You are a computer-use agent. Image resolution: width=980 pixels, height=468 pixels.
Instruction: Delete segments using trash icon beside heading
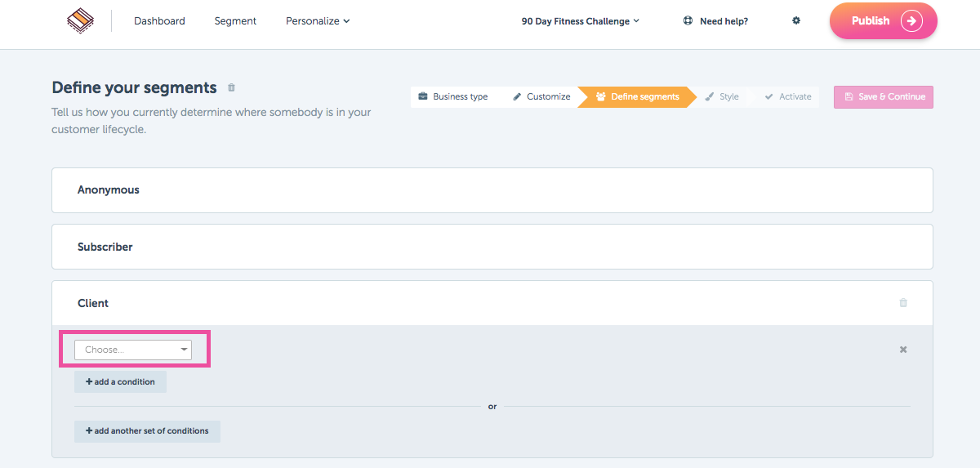click(231, 87)
